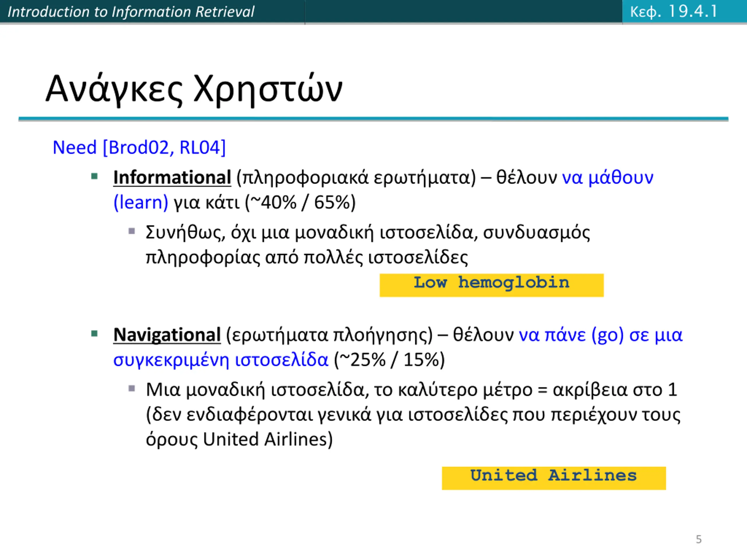Click the blue phrase να μάθουν

(608, 178)
